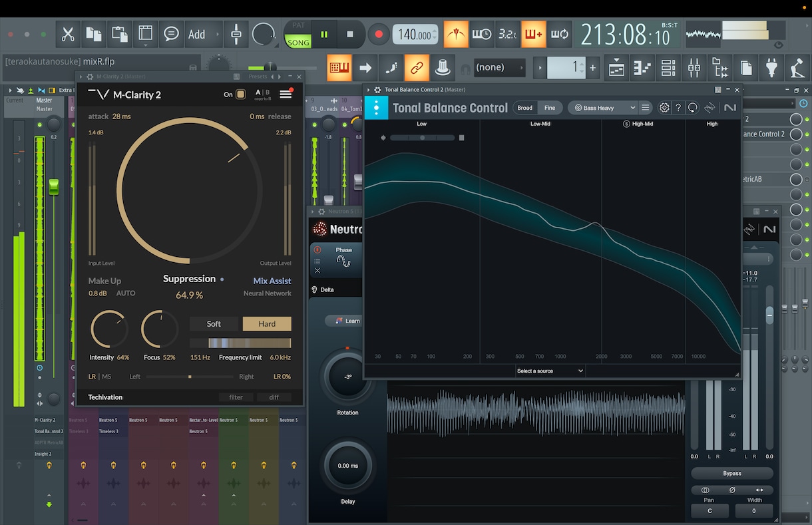
Task: Click the Master channel green fader
Action: pyautogui.click(x=53, y=187)
